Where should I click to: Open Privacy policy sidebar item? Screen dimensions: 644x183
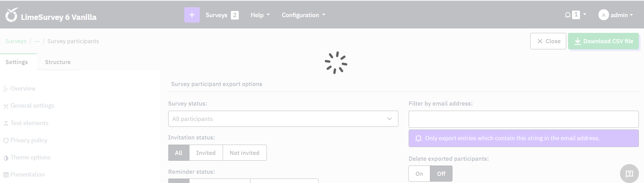pyautogui.click(x=29, y=140)
